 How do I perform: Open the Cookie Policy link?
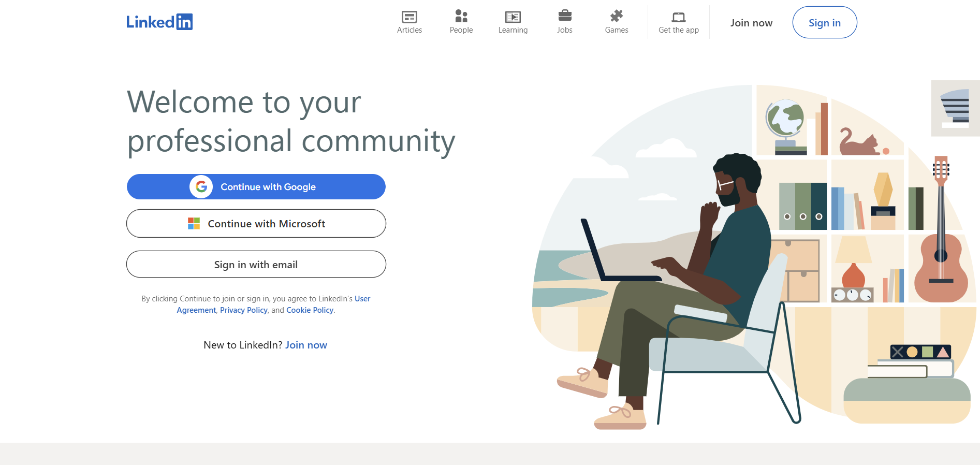(310, 310)
